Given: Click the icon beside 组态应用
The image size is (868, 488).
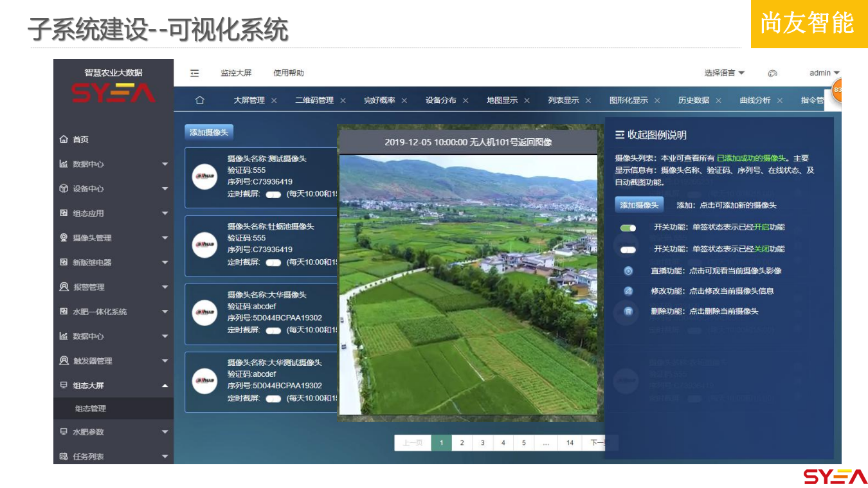Looking at the screenshot, I should [x=64, y=213].
